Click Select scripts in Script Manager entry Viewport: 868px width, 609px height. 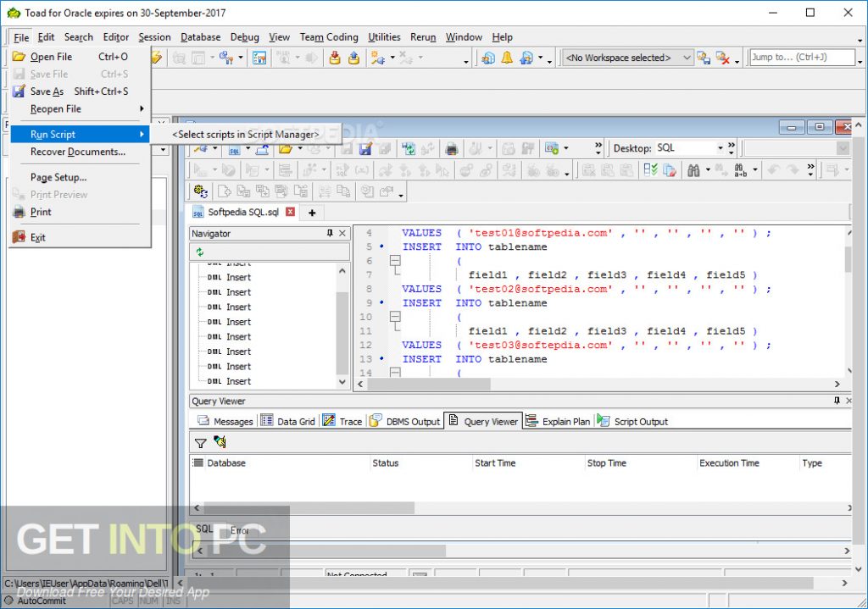246,135
